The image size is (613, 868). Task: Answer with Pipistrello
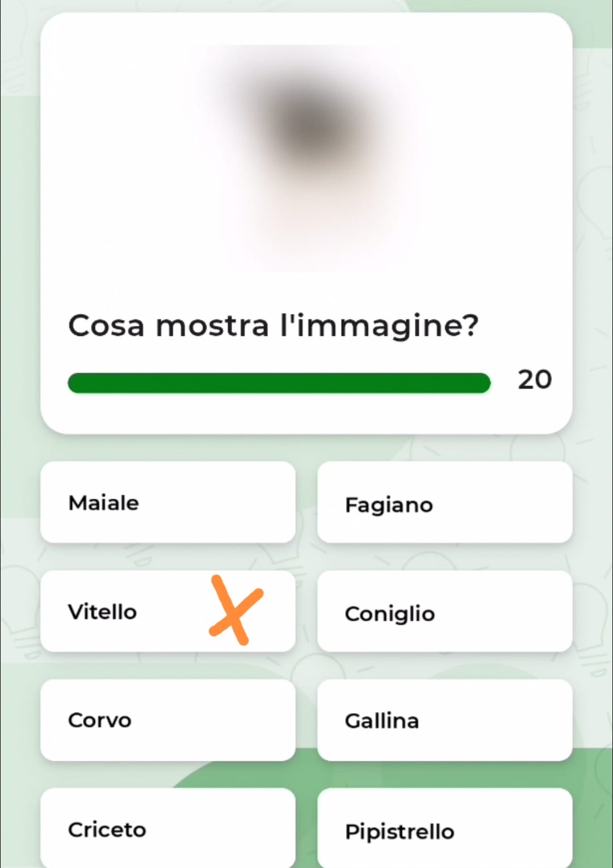pos(444,829)
